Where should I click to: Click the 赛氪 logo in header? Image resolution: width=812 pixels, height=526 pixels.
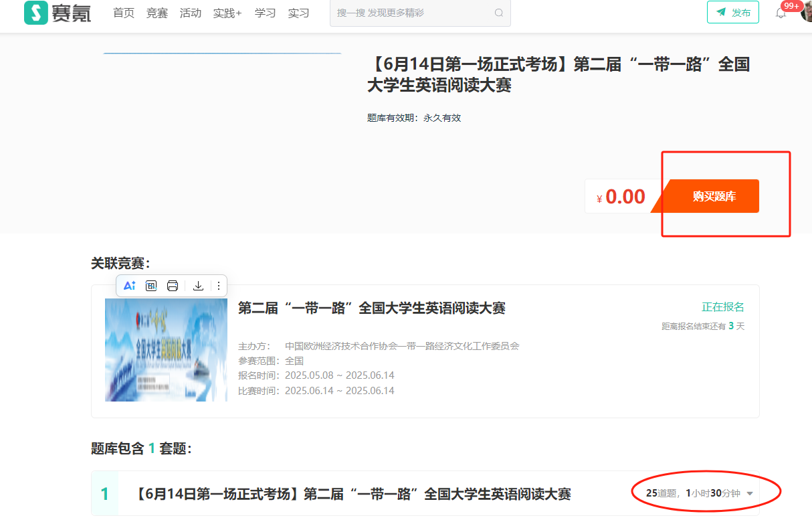tap(58, 13)
